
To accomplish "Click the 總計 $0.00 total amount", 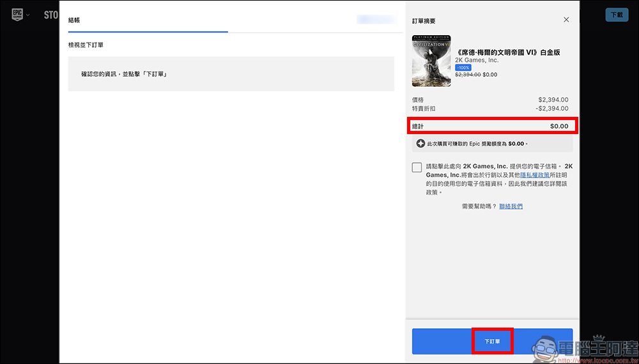I will 559,126.
